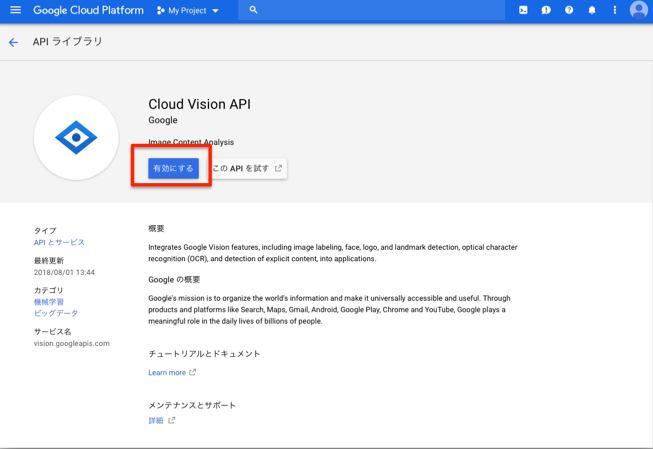Open the hamburger navigation menu

click(15, 10)
